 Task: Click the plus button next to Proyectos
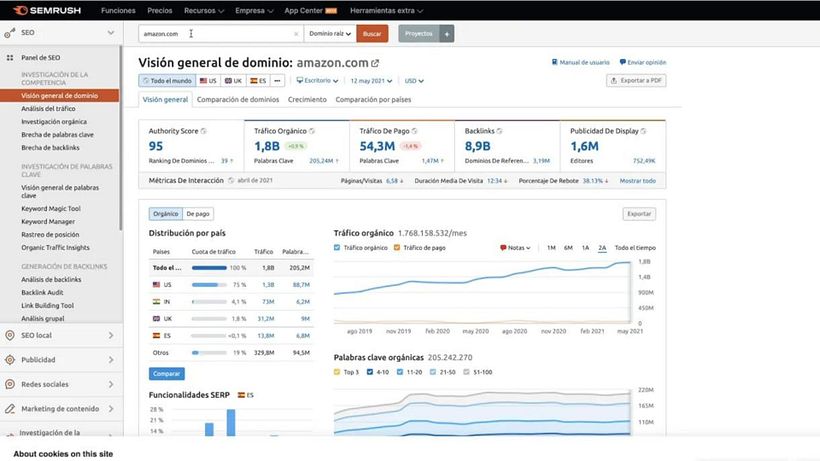447,34
